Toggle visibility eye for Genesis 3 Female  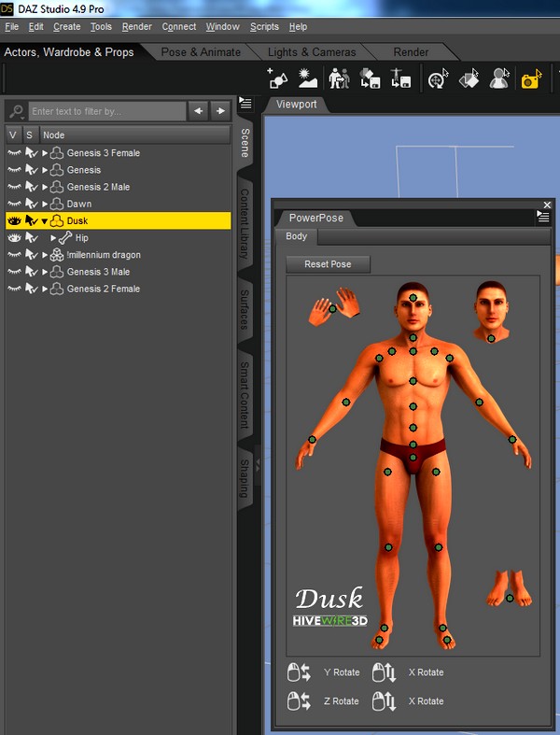[x=15, y=153]
